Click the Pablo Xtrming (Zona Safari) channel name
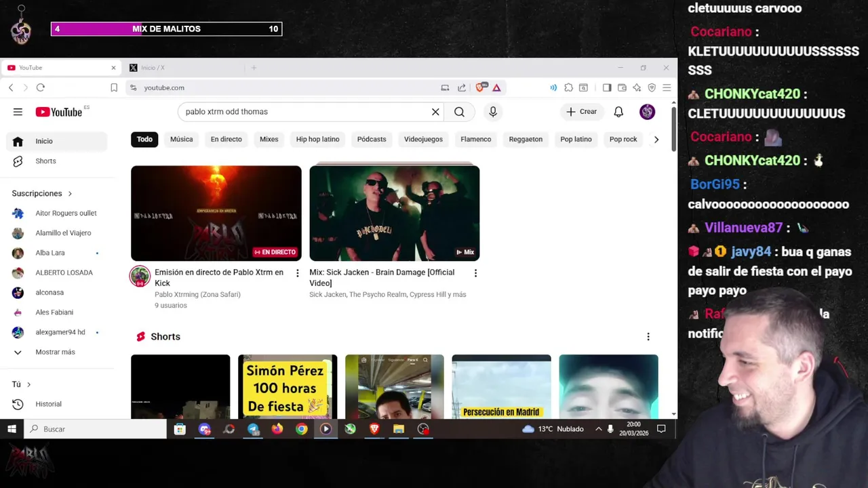Image resolution: width=868 pixels, height=488 pixels. click(197, 295)
